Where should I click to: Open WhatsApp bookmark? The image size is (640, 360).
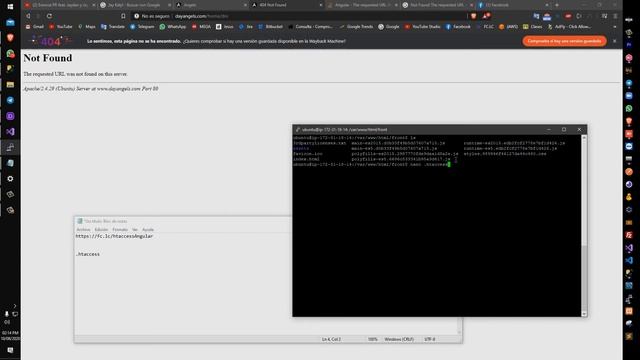click(173, 27)
